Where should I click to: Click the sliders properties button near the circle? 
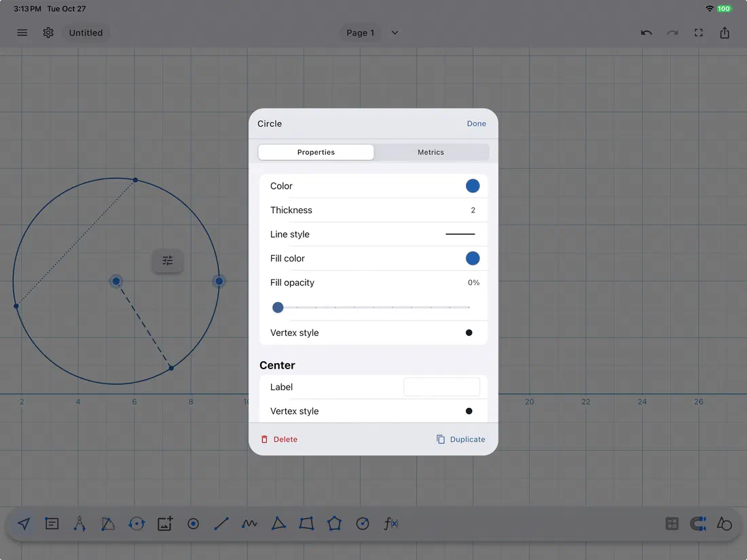click(x=168, y=261)
